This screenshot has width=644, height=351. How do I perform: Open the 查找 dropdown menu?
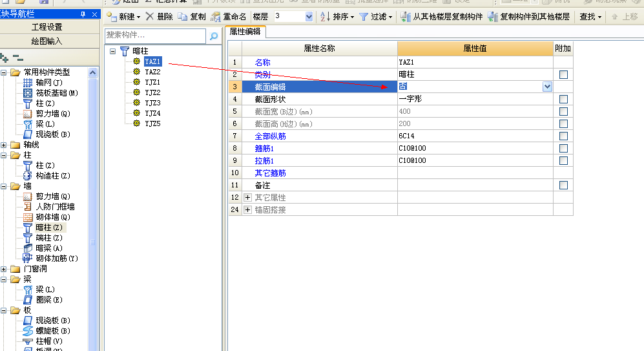[590, 17]
